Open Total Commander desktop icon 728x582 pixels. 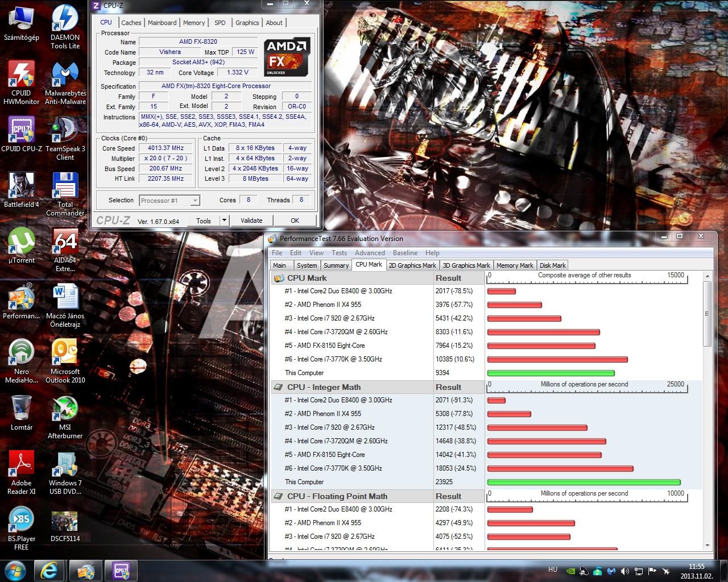65,194
